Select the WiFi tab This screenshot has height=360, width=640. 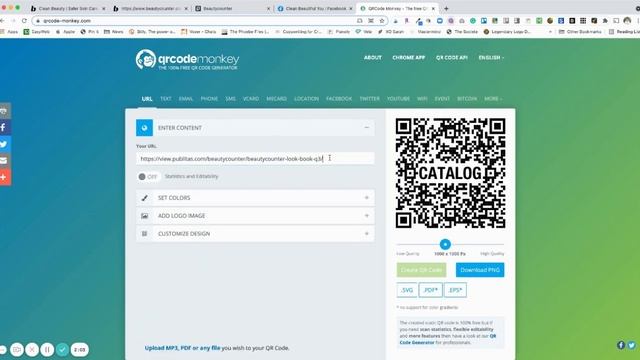click(422, 99)
